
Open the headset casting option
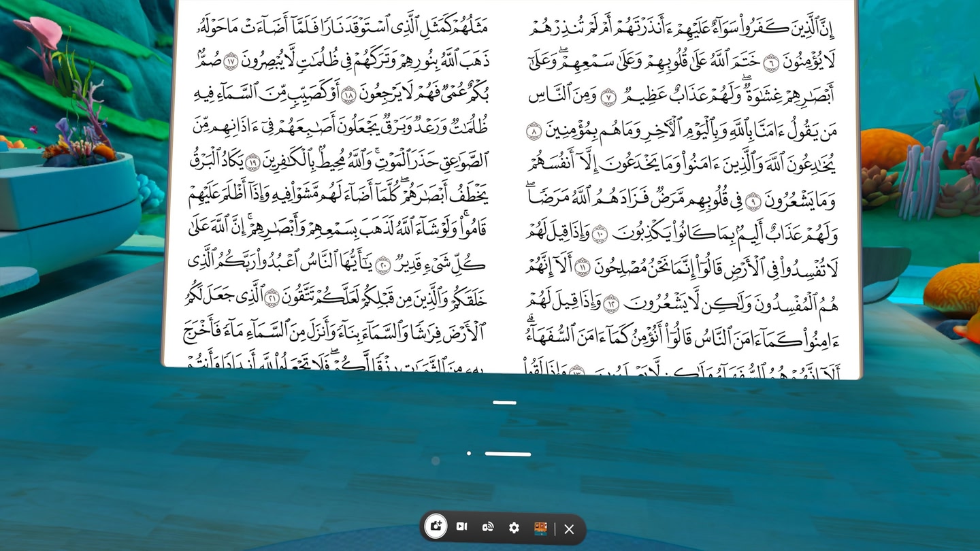coord(488,527)
